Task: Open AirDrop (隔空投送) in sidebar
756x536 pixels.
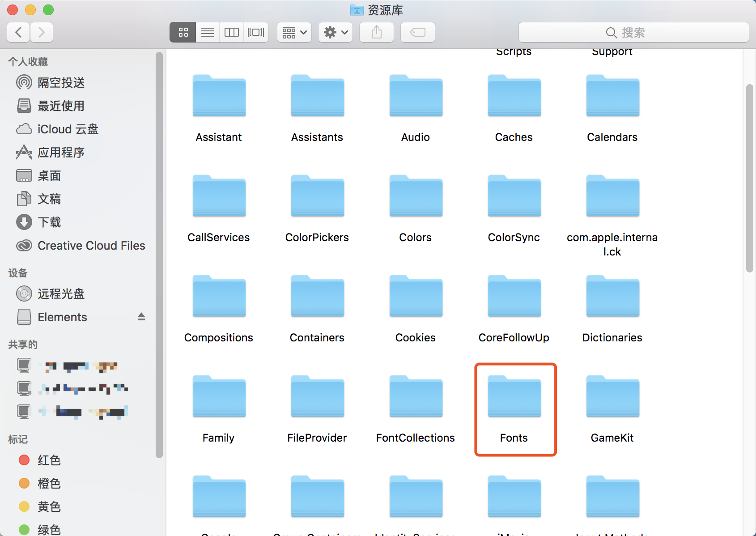Action: tap(61, 83)
